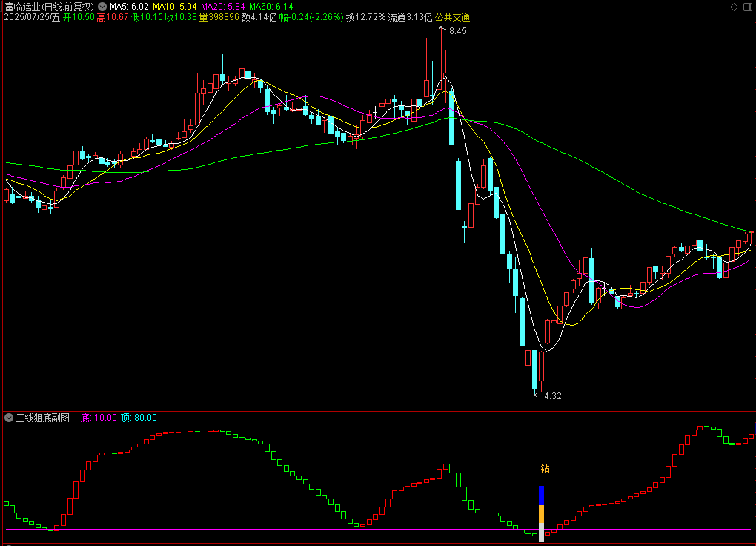Click the green MA60 label

click(271, 7)
